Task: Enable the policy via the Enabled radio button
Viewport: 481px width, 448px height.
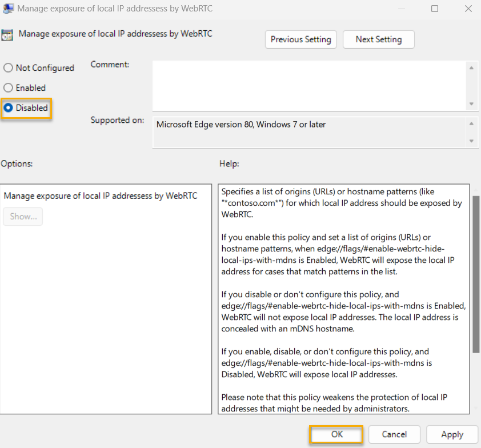Action: coord(7,87)
